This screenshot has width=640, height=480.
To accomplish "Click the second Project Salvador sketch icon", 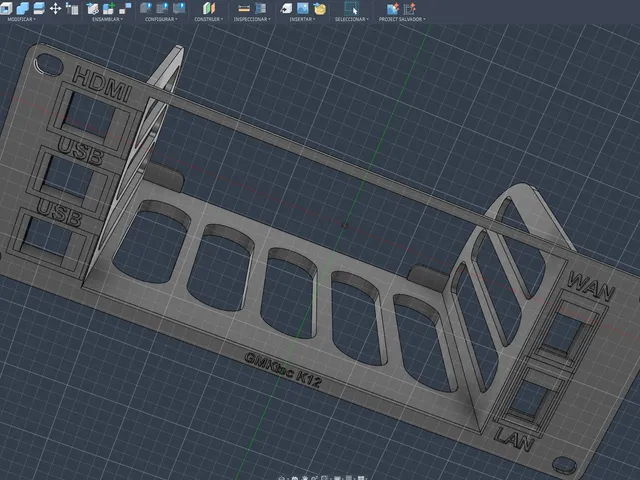I will [x=409, y=8].
